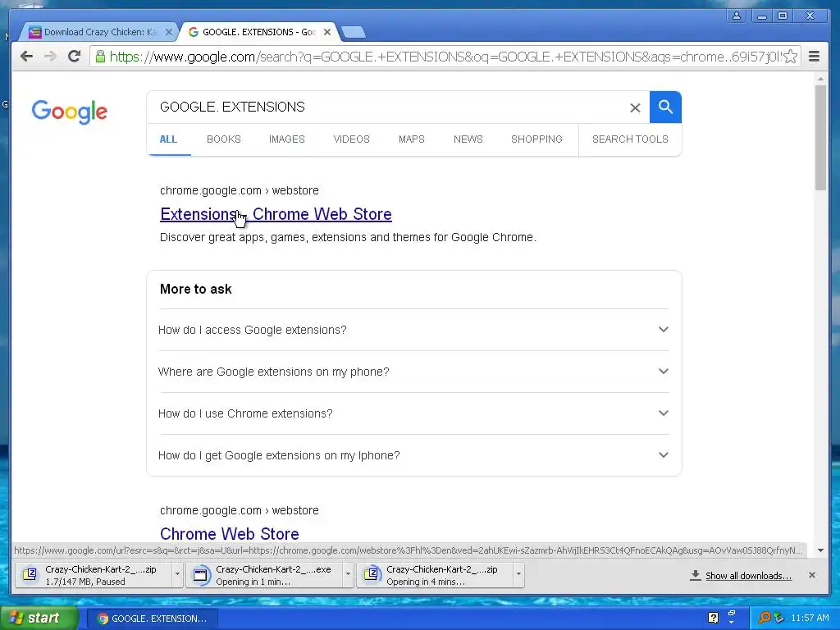Click the Crazy-Chicken-Kart exe file icon
The image size is (840, 630).
pos(201,575)
